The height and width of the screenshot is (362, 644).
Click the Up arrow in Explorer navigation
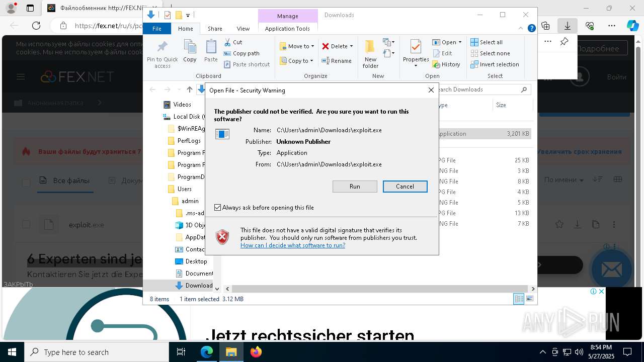[189, 89]
